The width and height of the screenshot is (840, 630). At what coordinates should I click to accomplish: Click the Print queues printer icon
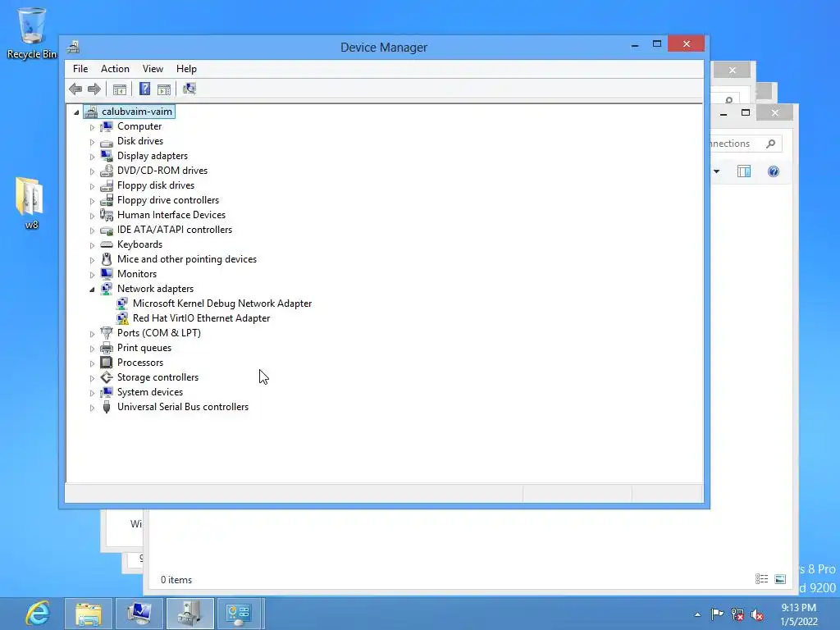pyautogui.click(x=107, y=348)
